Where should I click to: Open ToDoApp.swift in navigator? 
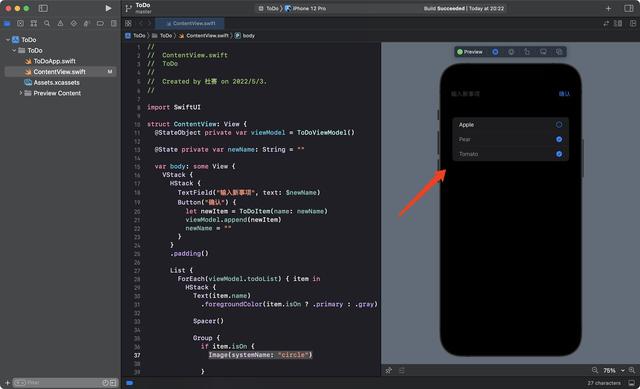[x=54, y=61]
